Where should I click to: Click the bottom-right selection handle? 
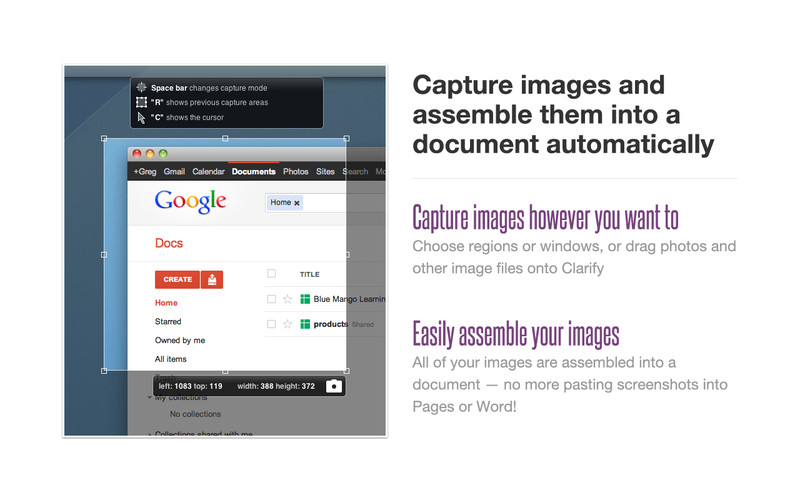347,371
